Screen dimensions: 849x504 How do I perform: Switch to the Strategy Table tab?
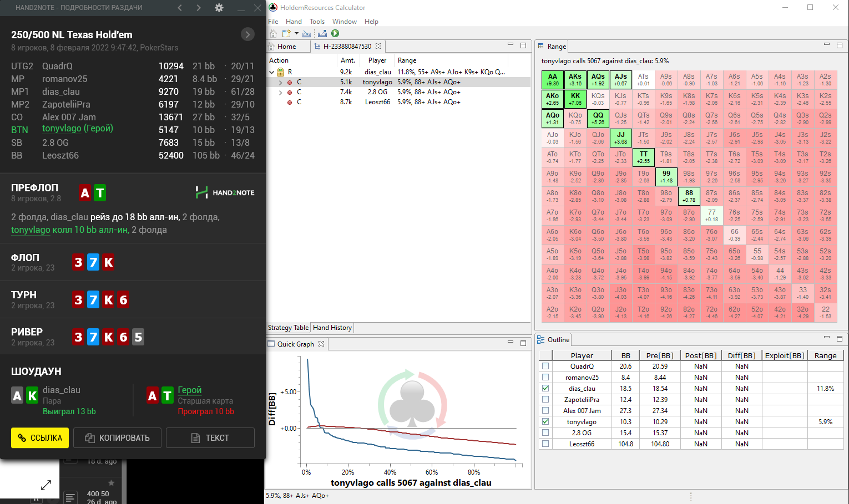point(288,328)
